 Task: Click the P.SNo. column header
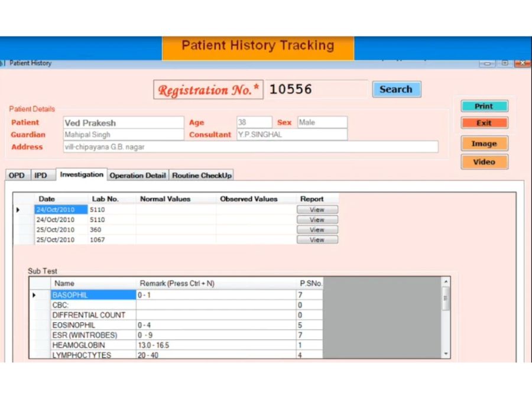coord(310,283)
